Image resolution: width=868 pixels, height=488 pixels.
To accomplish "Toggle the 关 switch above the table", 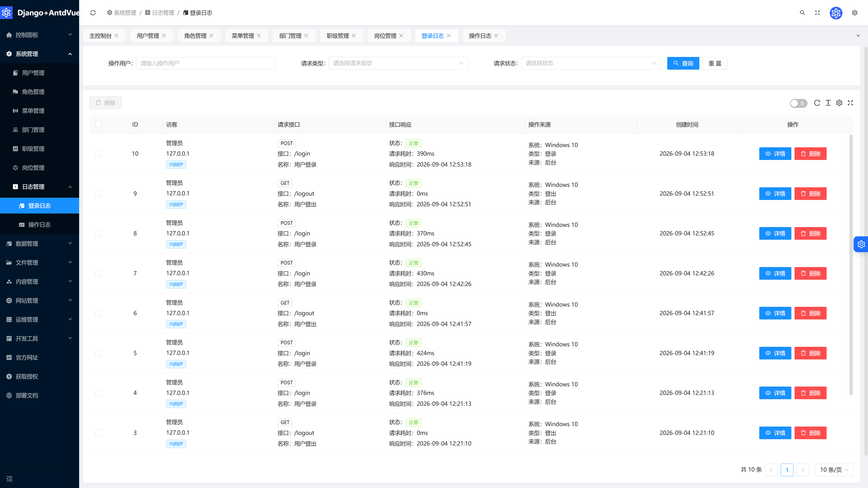I will [x=798, y=103].
